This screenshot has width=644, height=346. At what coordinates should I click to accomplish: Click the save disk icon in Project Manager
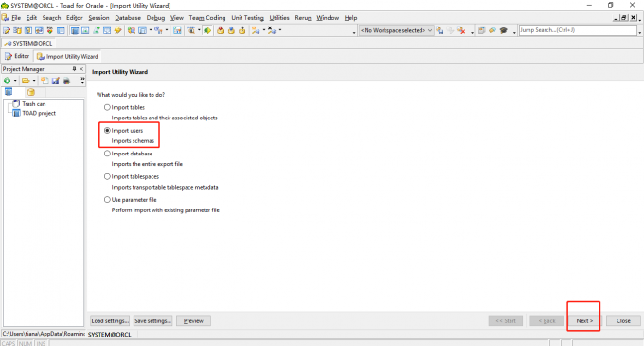(55, 81)
